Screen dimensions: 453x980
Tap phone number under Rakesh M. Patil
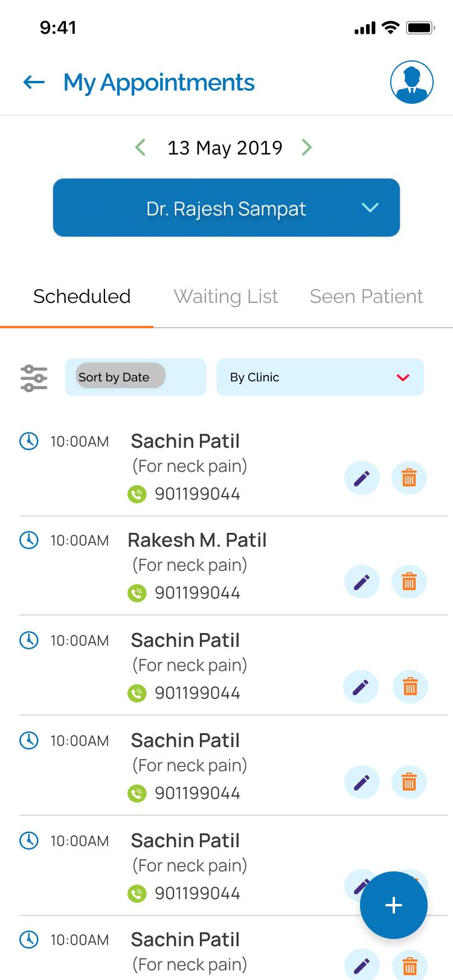coord(198,593)
